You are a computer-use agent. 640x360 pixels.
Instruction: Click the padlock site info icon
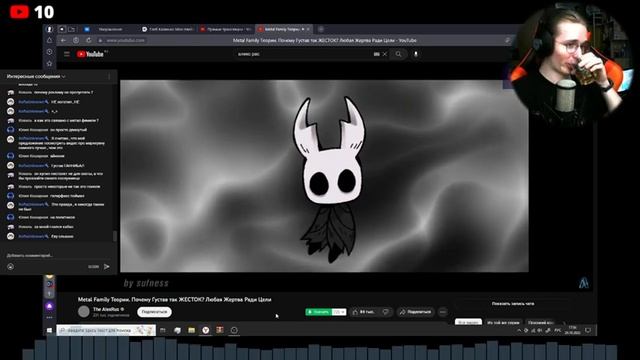click(100, 40)
